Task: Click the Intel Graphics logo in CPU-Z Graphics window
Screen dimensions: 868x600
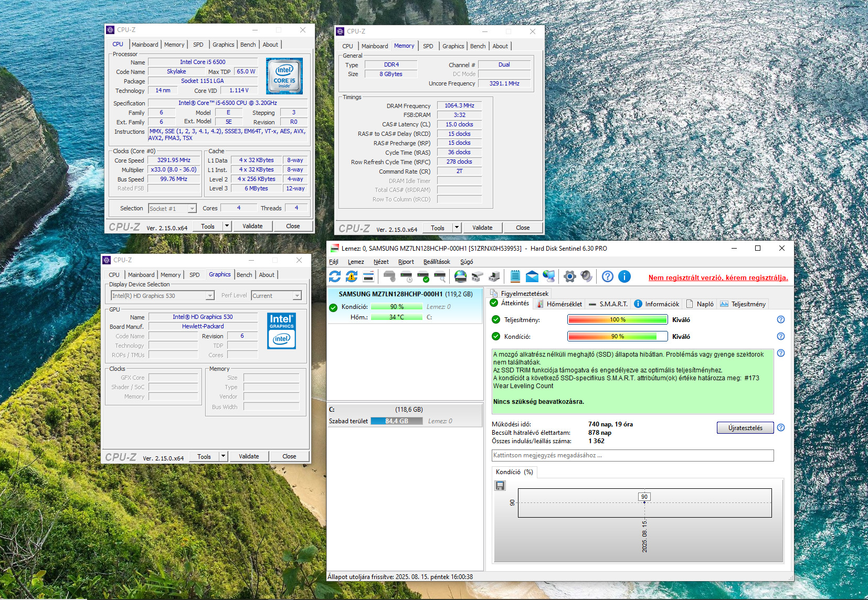Action: [x=282, y=331]
